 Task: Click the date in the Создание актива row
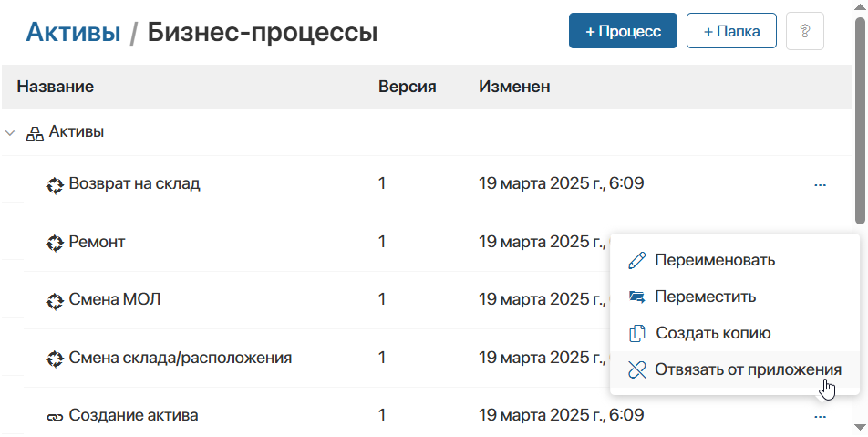(562, 415)
